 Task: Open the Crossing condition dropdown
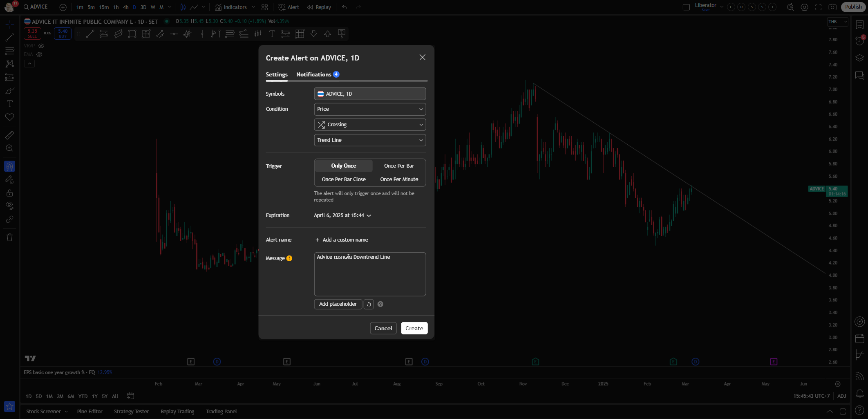point(370,125)
